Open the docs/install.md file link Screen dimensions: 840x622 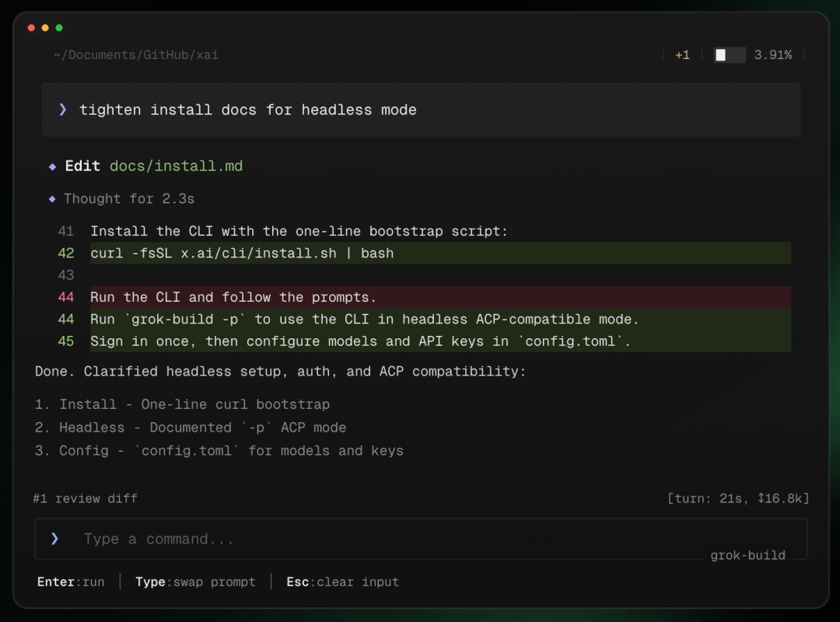point(176,166)
